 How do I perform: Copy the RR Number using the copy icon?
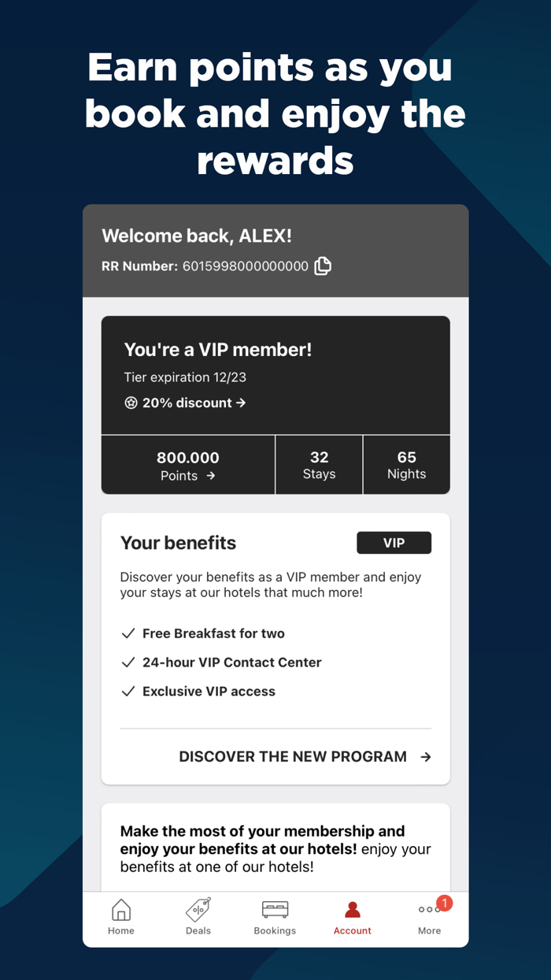pyautogui.click(x=323, y=266)
